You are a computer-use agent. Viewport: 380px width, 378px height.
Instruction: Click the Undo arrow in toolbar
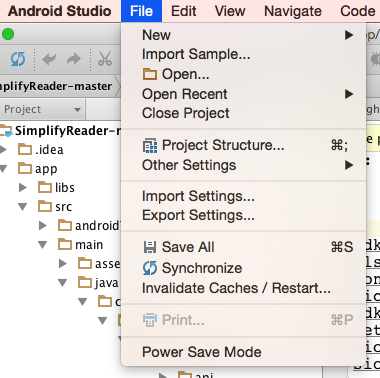49,60
